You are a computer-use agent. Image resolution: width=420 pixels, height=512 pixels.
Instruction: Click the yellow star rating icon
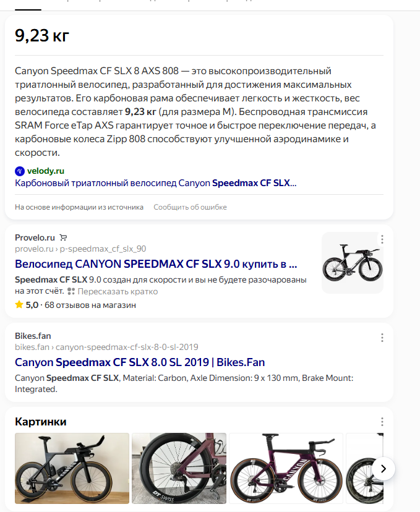tap(19, 305)
